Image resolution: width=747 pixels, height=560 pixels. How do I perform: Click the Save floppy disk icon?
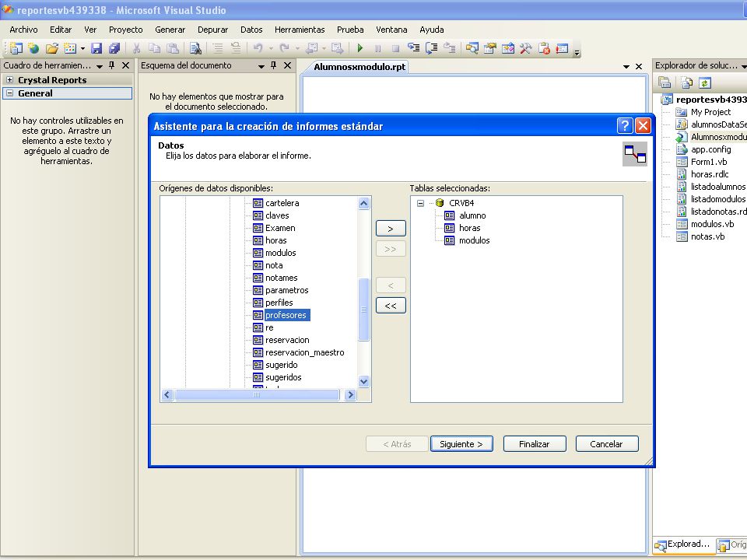click(96, 48)
